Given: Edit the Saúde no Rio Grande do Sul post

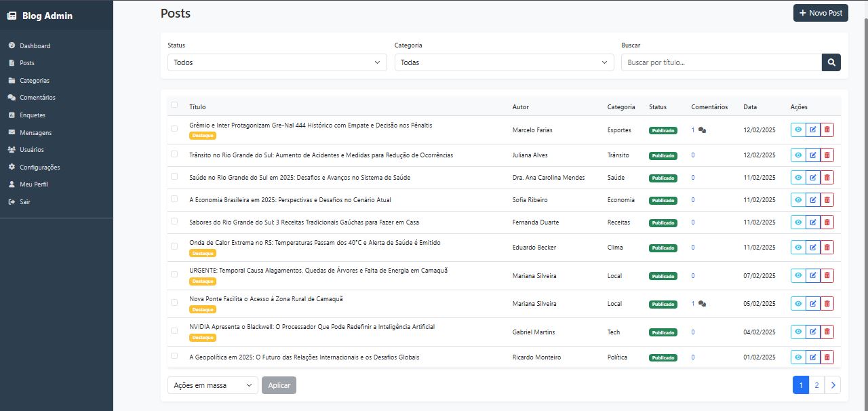Looking at the screenshot, I should 812,178.
